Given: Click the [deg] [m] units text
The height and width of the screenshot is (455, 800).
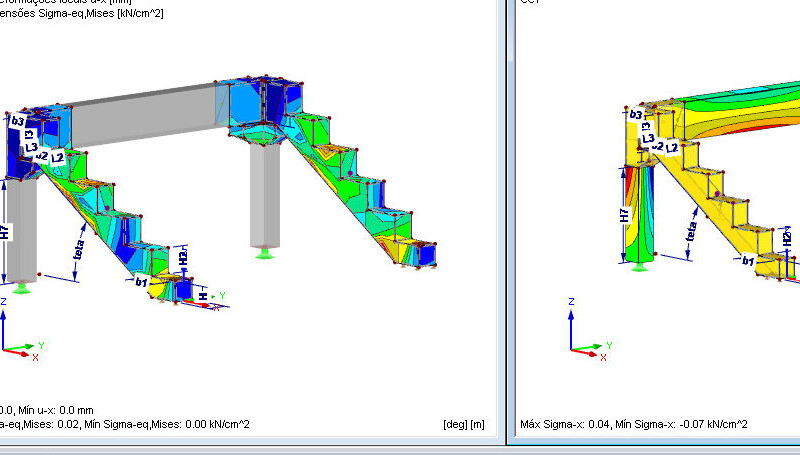Looking at the screenshot, I should coord(464,424).
